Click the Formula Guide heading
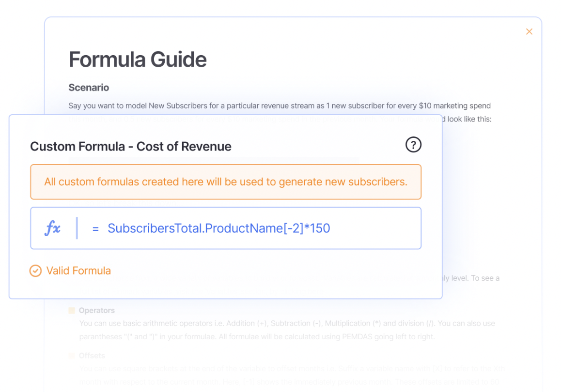This screenshot has width=561, height=392. [138, 60]
